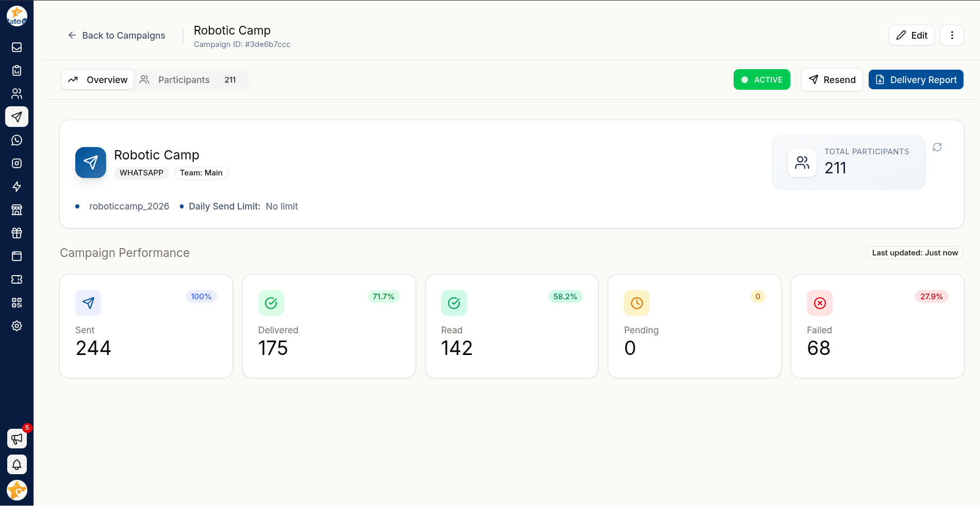Select the Overview tab
The width and height of the screenshot is (980, 517).
97,79
